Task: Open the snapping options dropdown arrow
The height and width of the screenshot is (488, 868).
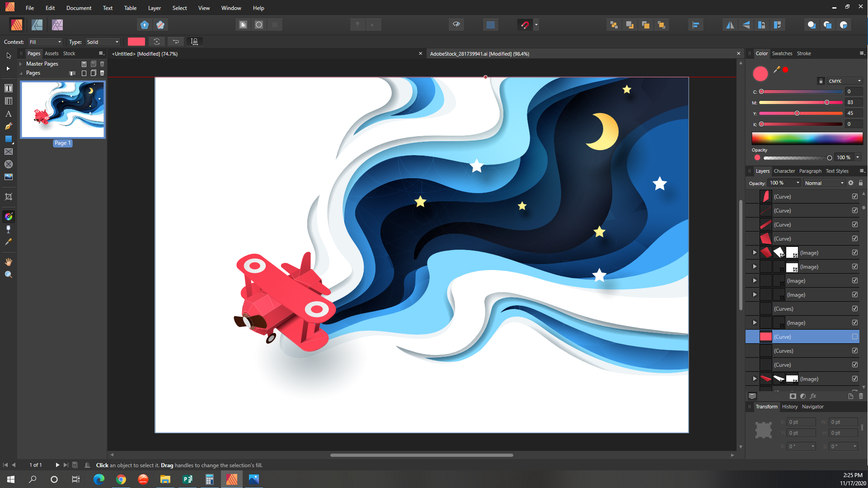Action: (536, 25)
